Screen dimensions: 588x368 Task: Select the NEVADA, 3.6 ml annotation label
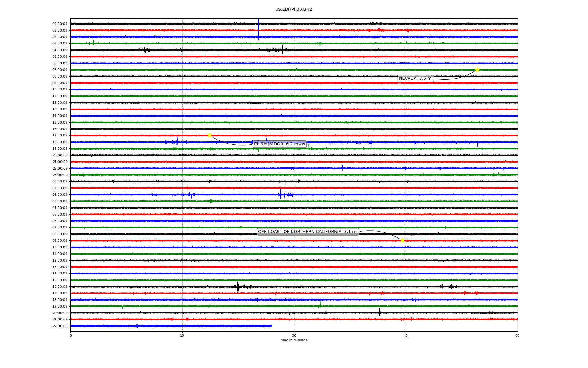(x=416, y=79)
